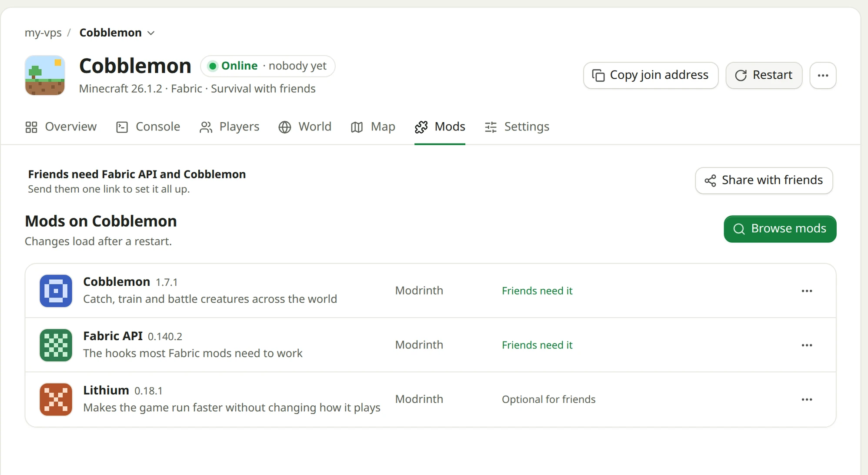Click the Players people icon
This screenshot has width=868, height=475.
[206, 127]
